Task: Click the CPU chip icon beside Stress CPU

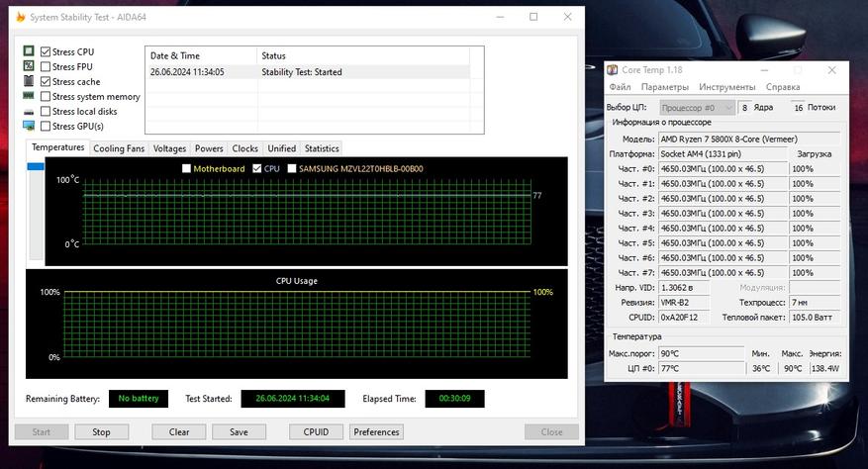Action: (29, 50)
